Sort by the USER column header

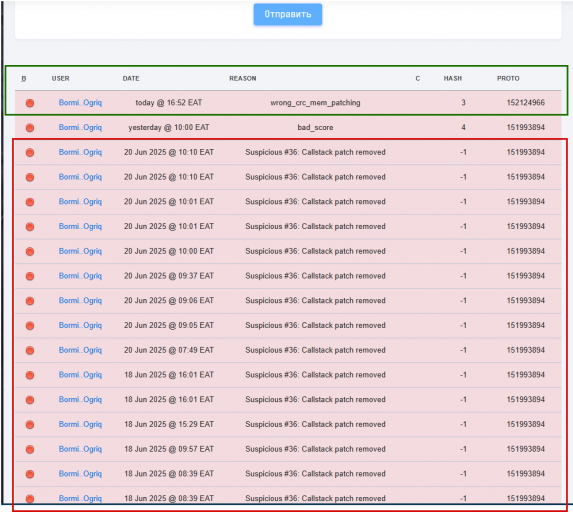coord(60,79)
